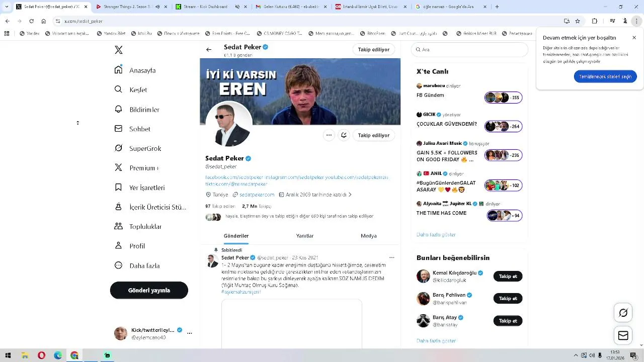
Task: Open Topluluklar communities in sidebar
Action: 138,226
